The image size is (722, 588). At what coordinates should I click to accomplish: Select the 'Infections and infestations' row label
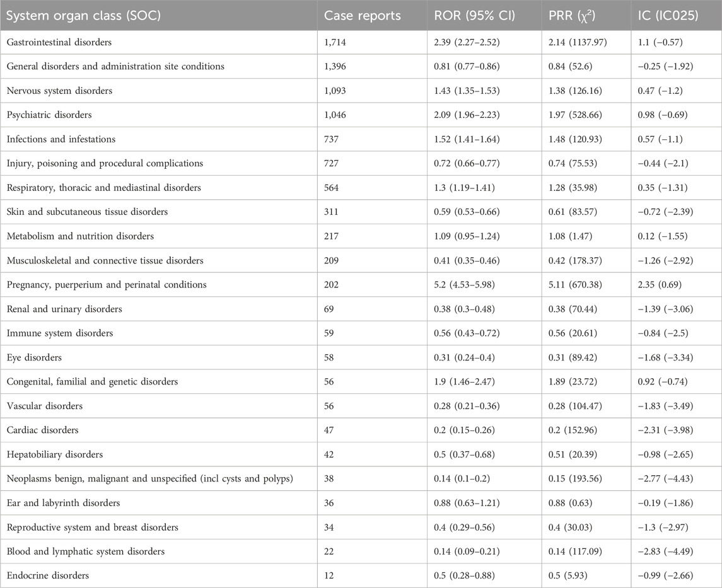point(61,139)
